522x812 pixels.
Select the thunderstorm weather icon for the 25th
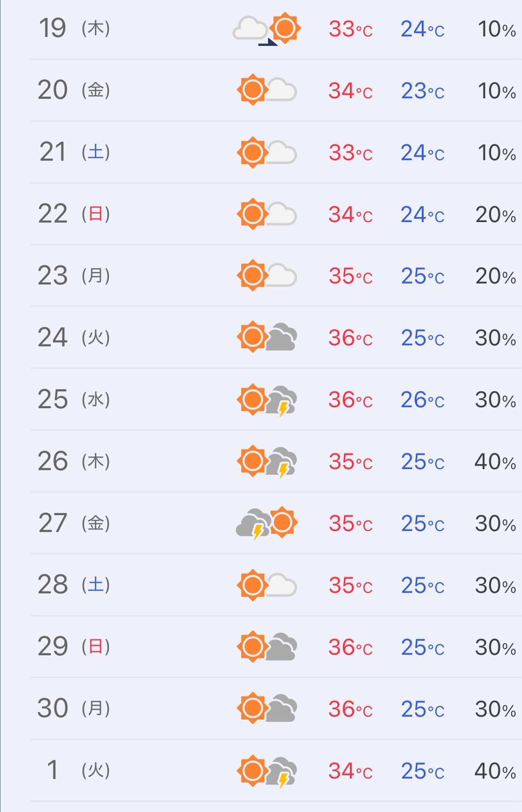tap(267, 400)
